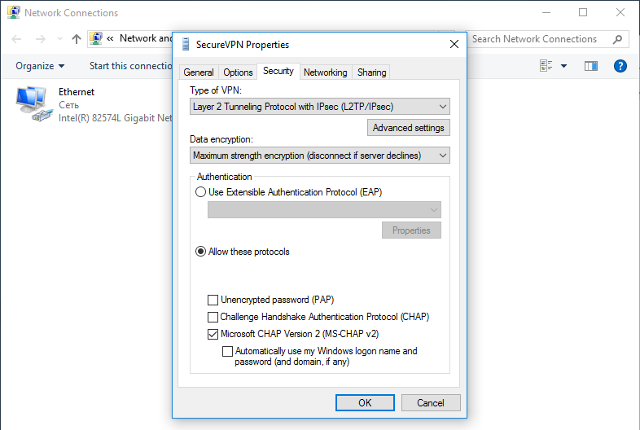The image size is (640, 430).
Task: Click the OK button
Action: click(x=365, y=403)
